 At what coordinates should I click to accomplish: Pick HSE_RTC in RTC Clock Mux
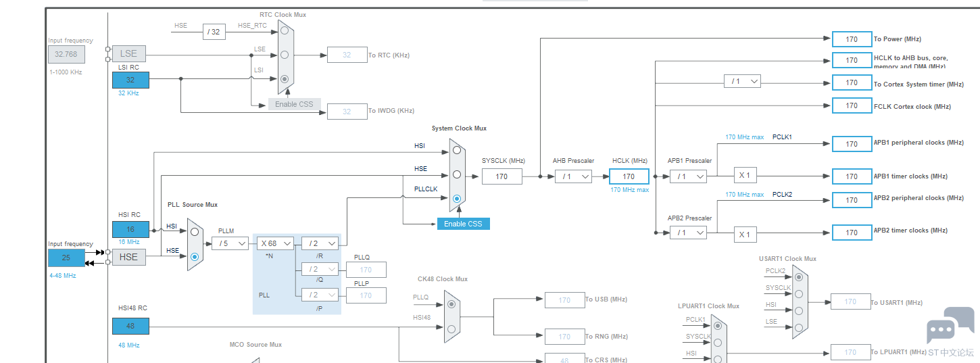tap(285, 30)
